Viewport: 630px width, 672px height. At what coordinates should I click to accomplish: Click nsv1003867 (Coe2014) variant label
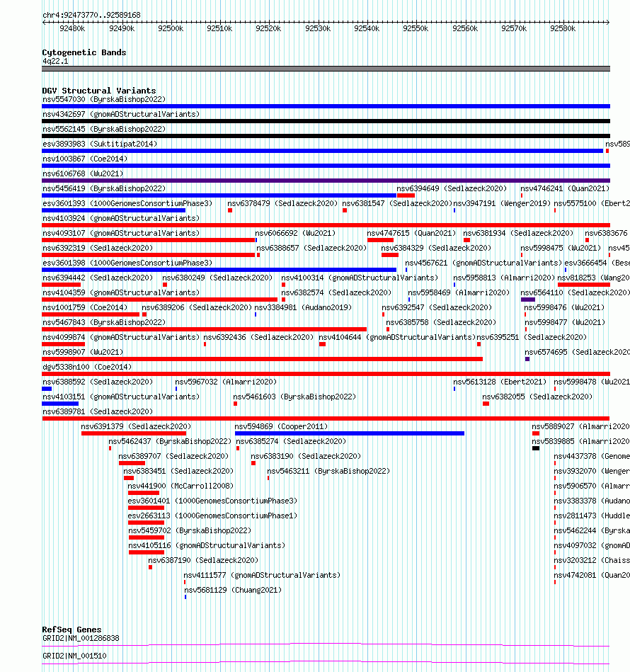pos(85,159)
